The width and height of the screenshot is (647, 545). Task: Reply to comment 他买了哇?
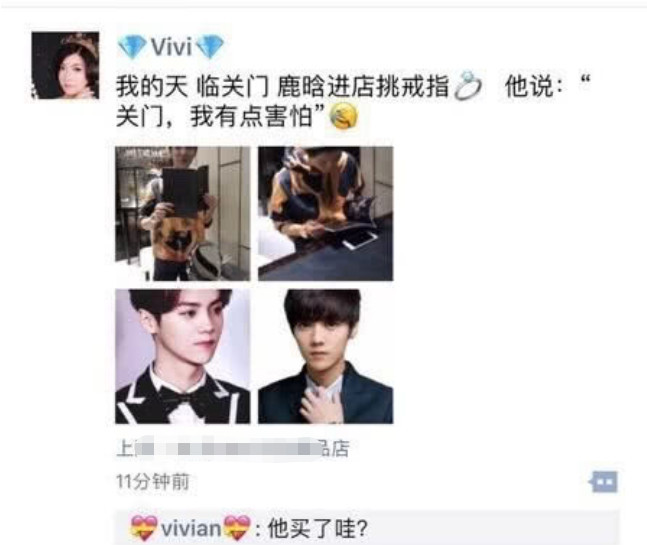tap(318, 528)
